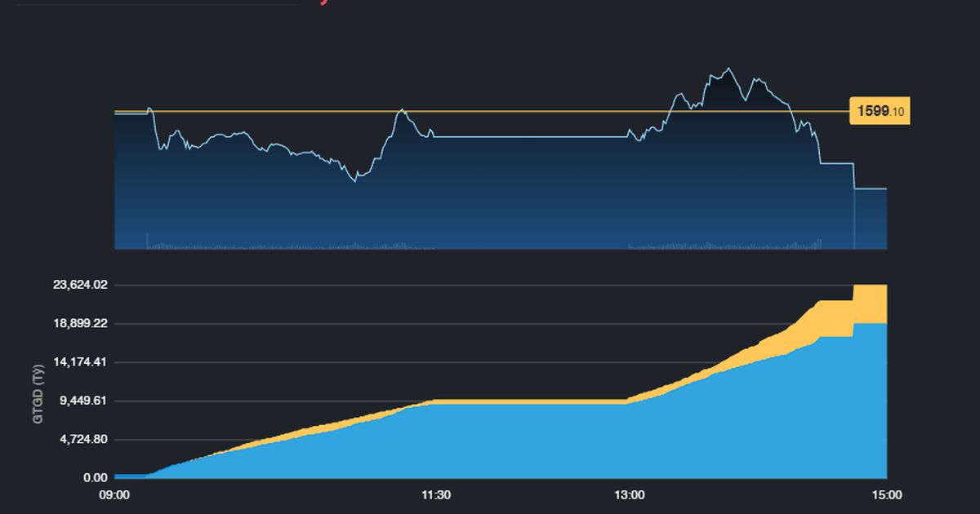The width and height of the screenshot is (980, 514).
Task: Click the GTGD (Tỷ) axis title
Action: coord(37,395)
